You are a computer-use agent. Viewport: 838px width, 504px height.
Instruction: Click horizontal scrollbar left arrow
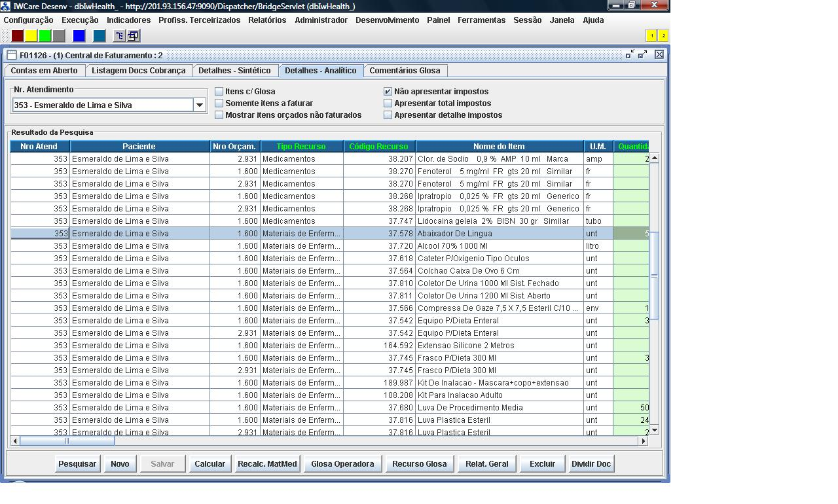click(15, 441)
